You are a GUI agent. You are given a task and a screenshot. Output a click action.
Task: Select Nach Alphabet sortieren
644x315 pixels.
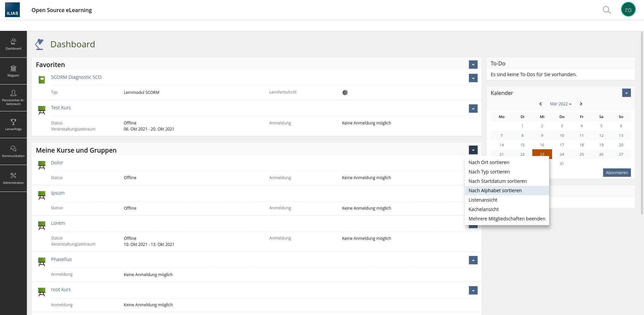pyautogui.click(x=495, y=191)
